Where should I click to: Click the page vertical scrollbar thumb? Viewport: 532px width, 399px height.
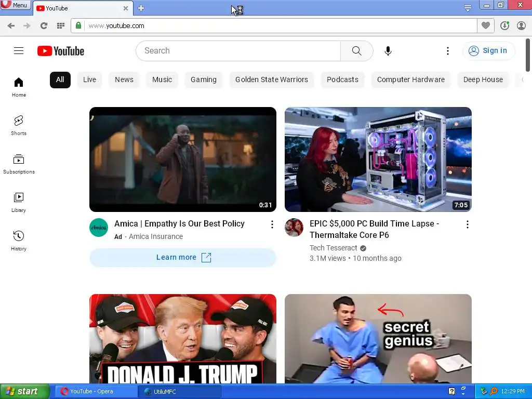pyautogui.click(x=528, y=55)
